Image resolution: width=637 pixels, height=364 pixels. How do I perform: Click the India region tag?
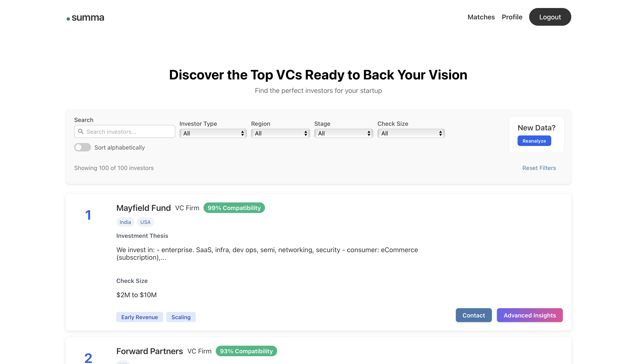[x=125, y=222]
